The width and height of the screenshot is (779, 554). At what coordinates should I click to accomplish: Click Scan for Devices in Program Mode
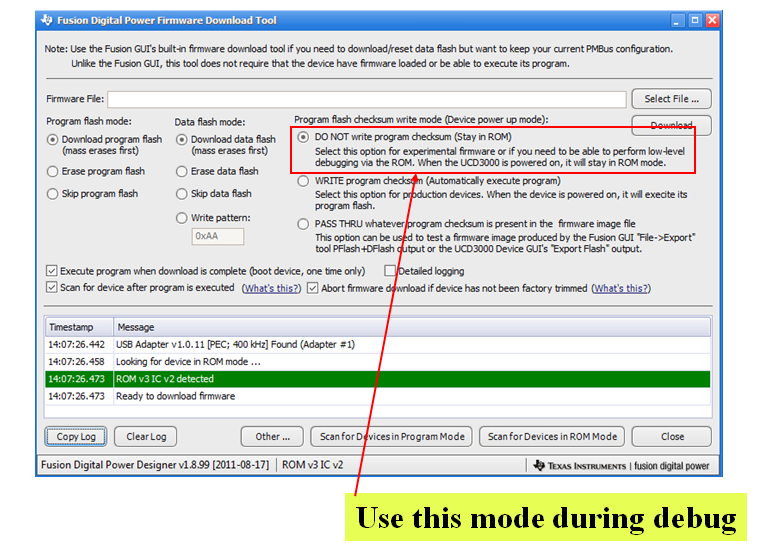click(391, 437)
